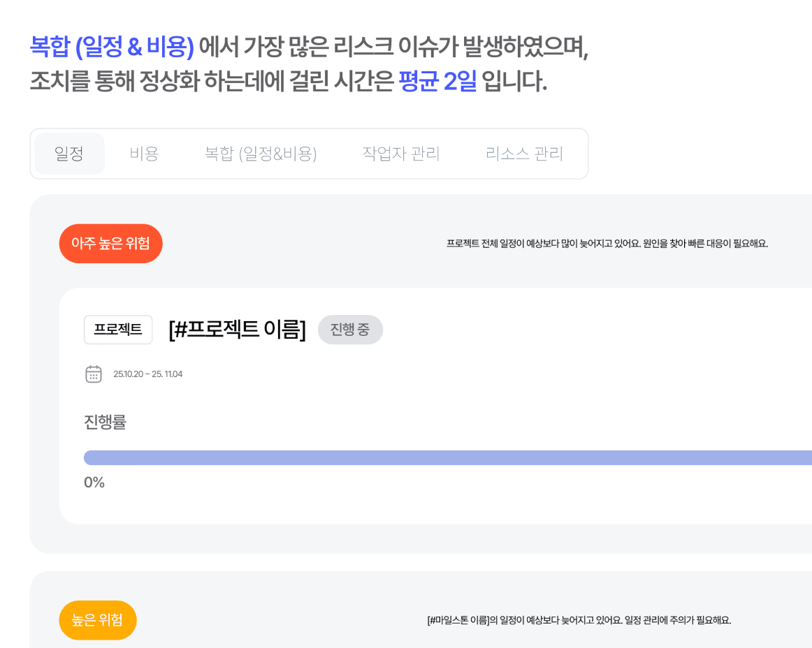Open the 복합 (일정&비용) tab
This screenshot has width=812, height=648.
click(x=261, y=154)
